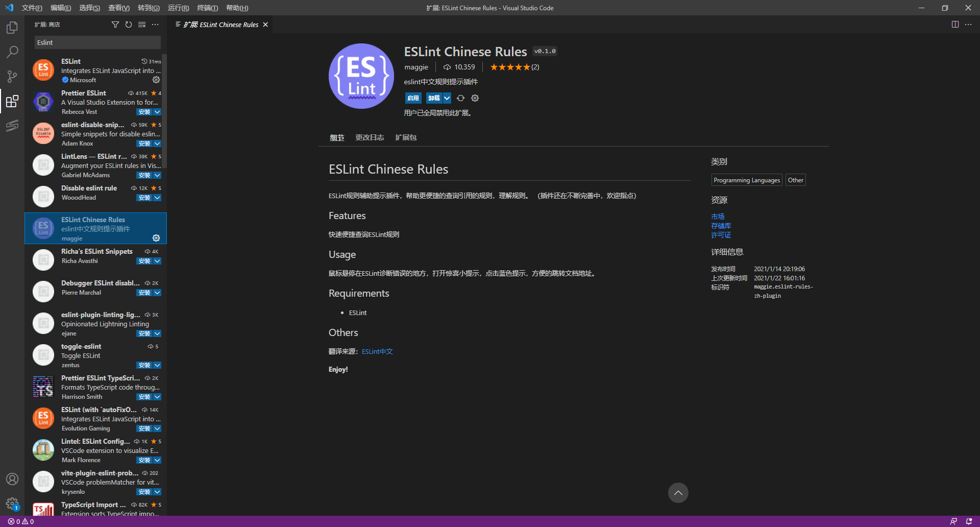Select Prettier ESLint TypeScript list item
Screen dimensions: 980x527
(96, 387)
